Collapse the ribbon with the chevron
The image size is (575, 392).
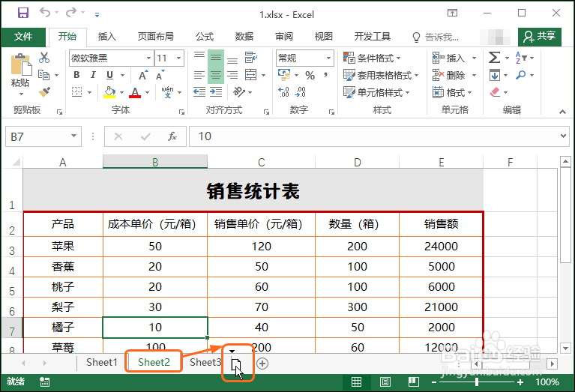pyautogui.click(x=562, y=112)
